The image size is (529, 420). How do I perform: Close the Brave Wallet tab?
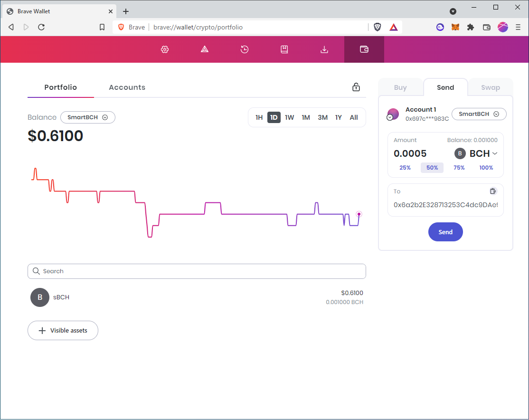point(110,11)
